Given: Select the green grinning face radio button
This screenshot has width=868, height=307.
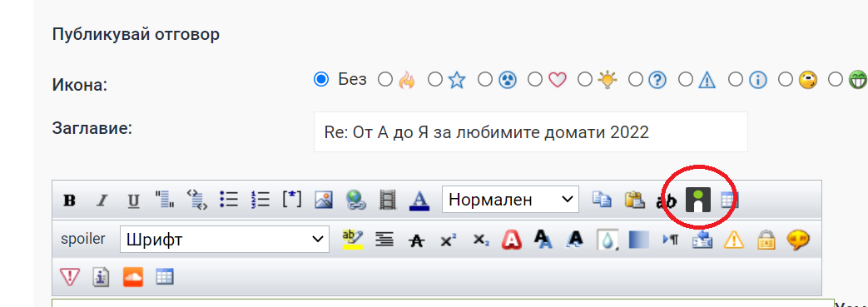Looking at the screenshot, I should [836, 80].
